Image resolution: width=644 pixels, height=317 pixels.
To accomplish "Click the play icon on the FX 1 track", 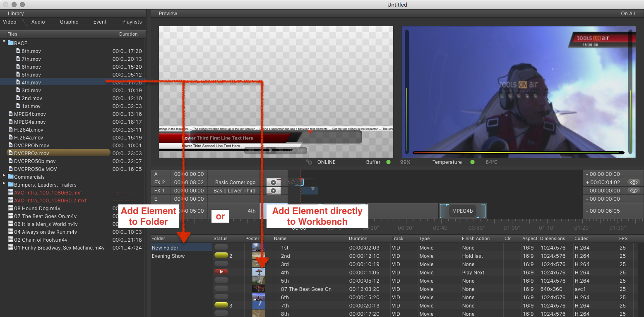I will click(x=273, y=191).
